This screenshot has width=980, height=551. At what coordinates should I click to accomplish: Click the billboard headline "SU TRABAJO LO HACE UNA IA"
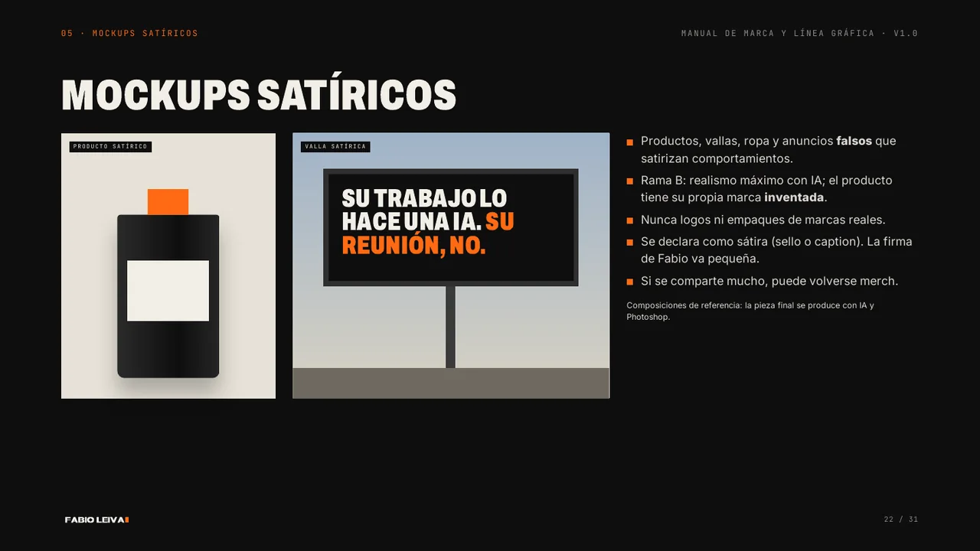click(x=424, y=209)
